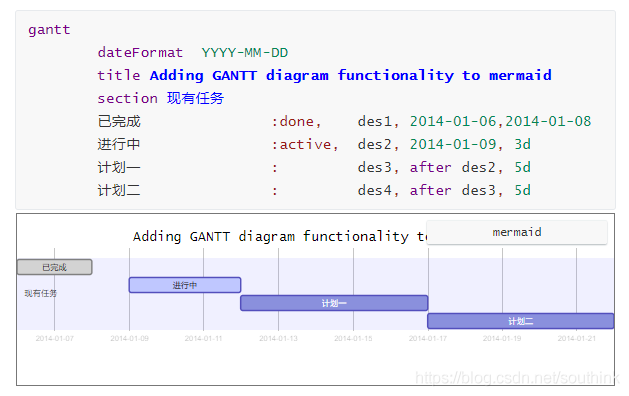
Task: Click '2014-01-09,' start date in code
Action: 457,144
